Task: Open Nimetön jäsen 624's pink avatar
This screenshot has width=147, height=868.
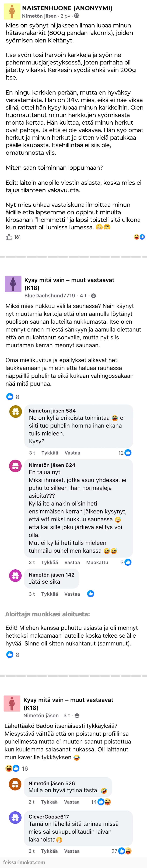Action: coord(16,468)
